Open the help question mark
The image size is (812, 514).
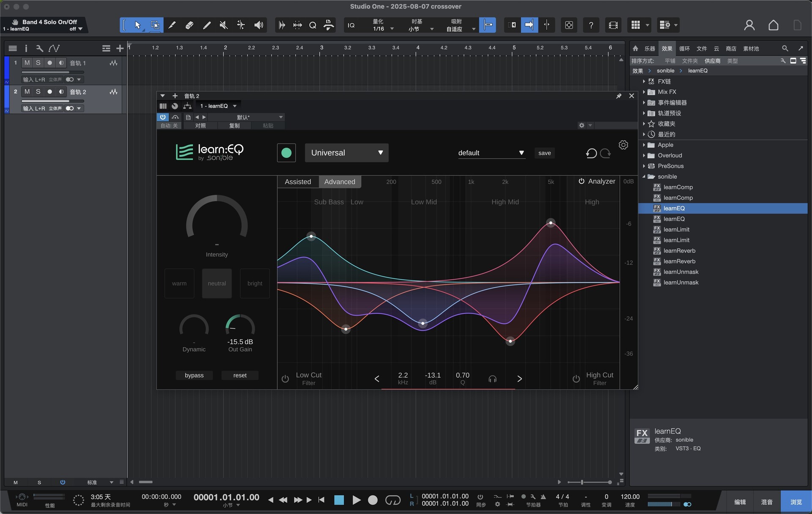click(591, 25)
